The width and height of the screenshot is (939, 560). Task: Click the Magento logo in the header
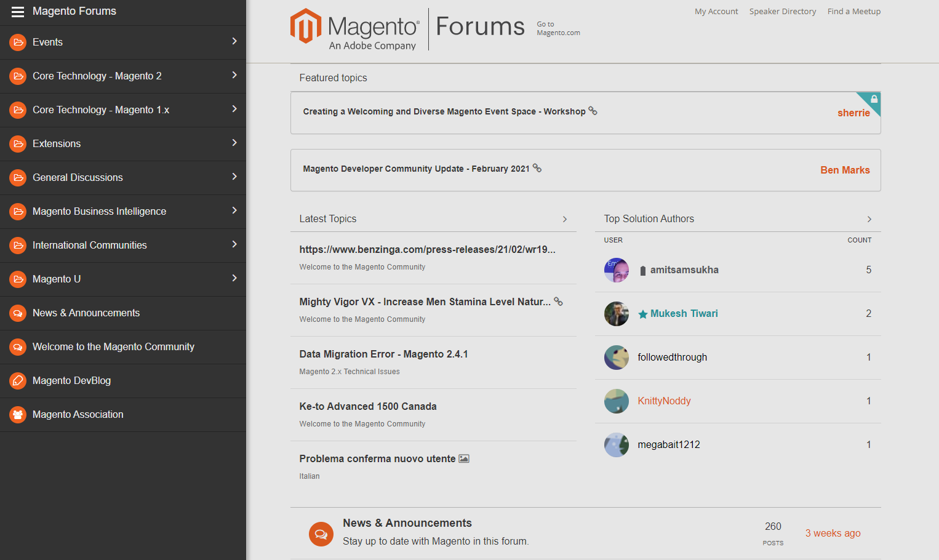355,29
